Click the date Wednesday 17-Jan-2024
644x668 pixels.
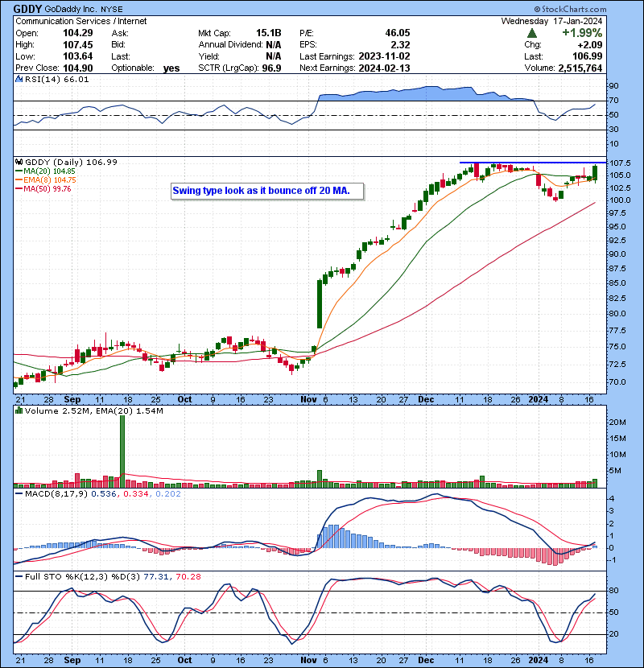coord(551,21)
